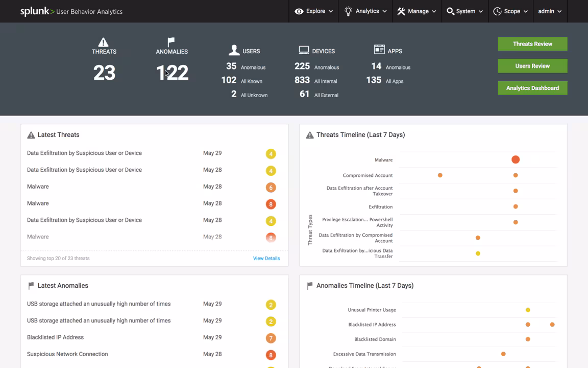Open the Analytics Dashboard button
Viewport: 588px width, 368px height.
[532, 88]
